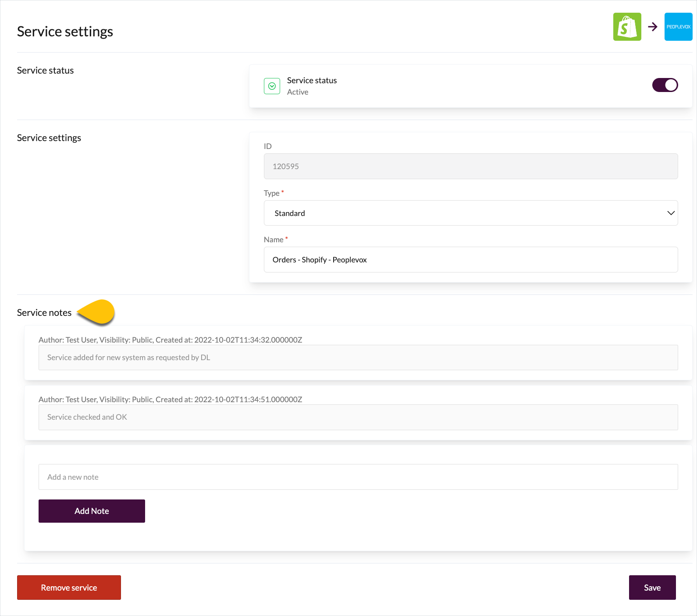Viewport: 697px width, 616px height.
Task: Focus the Add a new note input
Action: [x=358, y=477]
